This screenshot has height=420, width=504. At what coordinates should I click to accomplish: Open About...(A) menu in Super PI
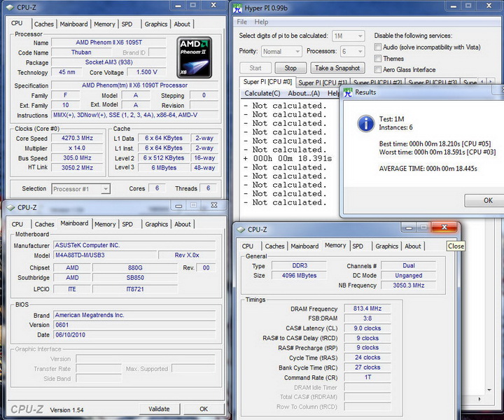pyautogui.click(x=304, y=93)
